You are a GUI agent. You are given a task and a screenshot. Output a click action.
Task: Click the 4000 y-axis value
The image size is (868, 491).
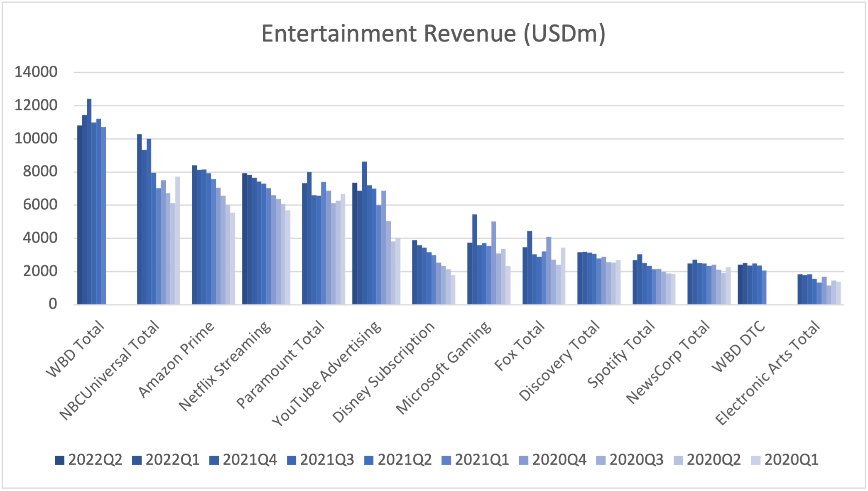click(40, 238)
